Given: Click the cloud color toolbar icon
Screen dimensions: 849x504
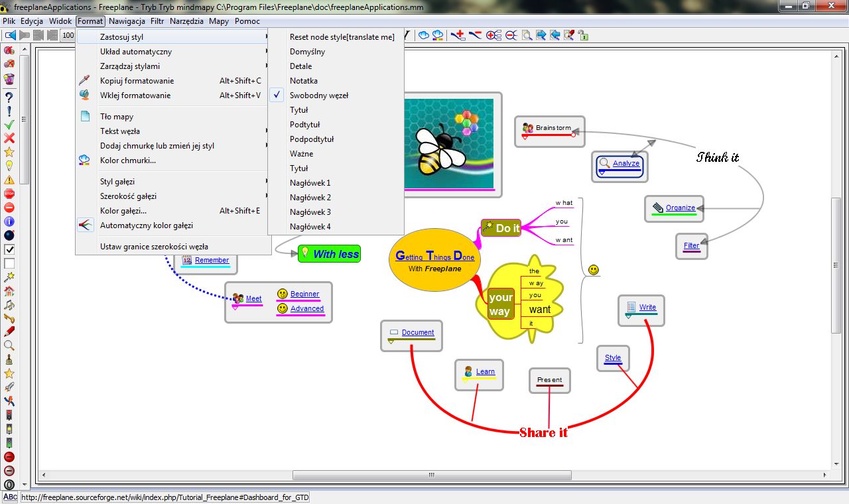Looking at the screenshot, I should click(x=438, y=35).
